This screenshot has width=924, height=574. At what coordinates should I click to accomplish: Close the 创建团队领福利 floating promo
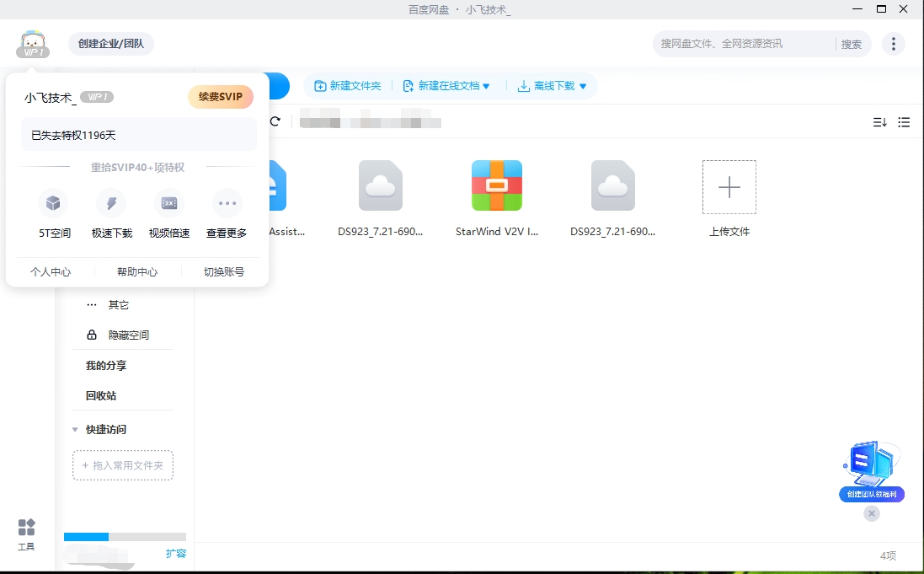872,513
